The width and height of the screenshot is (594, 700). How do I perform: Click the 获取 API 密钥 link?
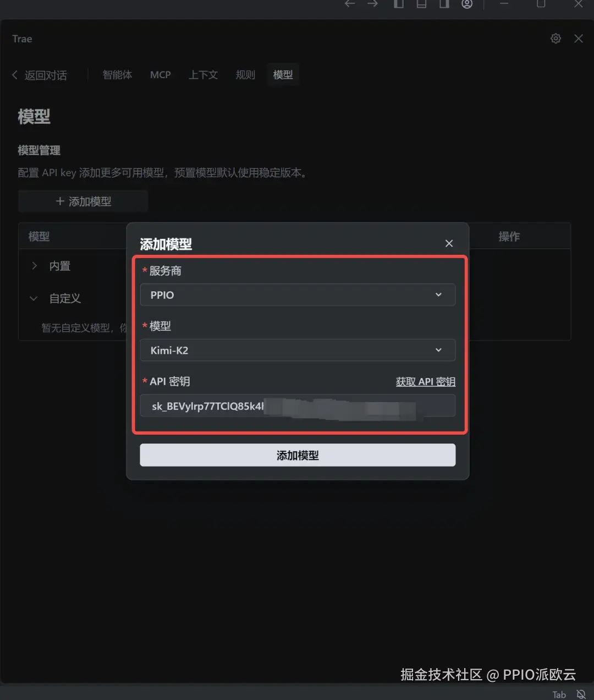[x=426, y=381]
